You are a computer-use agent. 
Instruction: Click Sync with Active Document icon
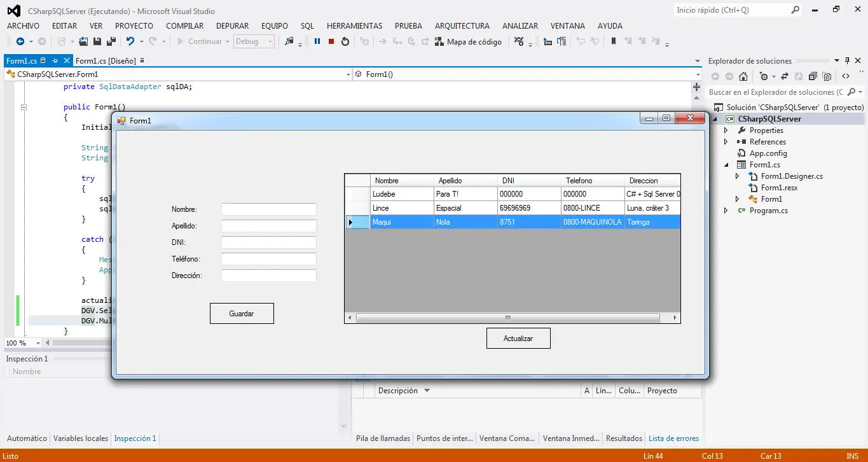coord(784,76)
